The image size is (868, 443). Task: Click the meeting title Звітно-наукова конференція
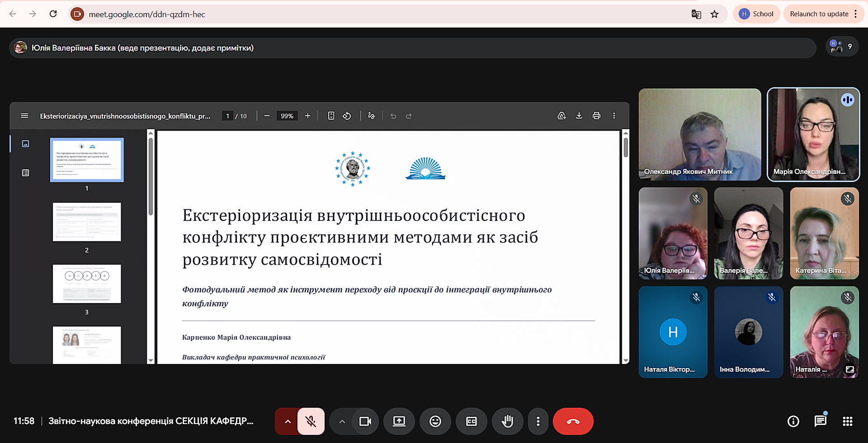[x=151, y=421]
